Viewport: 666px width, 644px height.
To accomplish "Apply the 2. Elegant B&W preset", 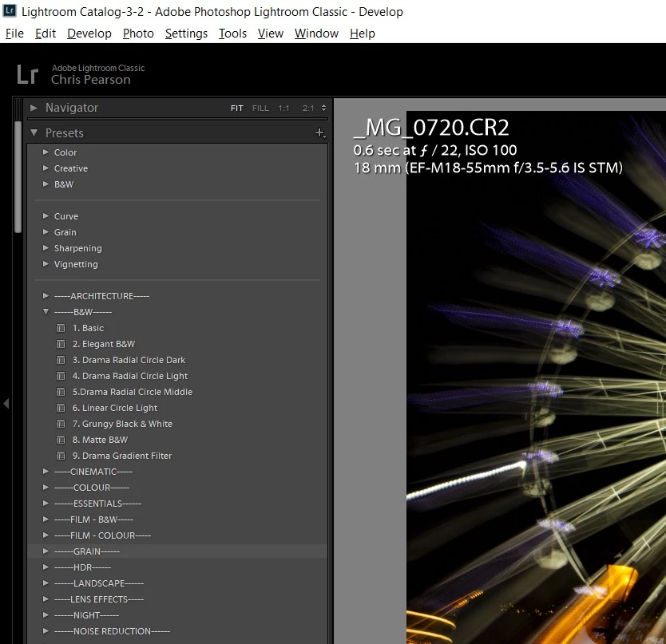I will point(104,344).
